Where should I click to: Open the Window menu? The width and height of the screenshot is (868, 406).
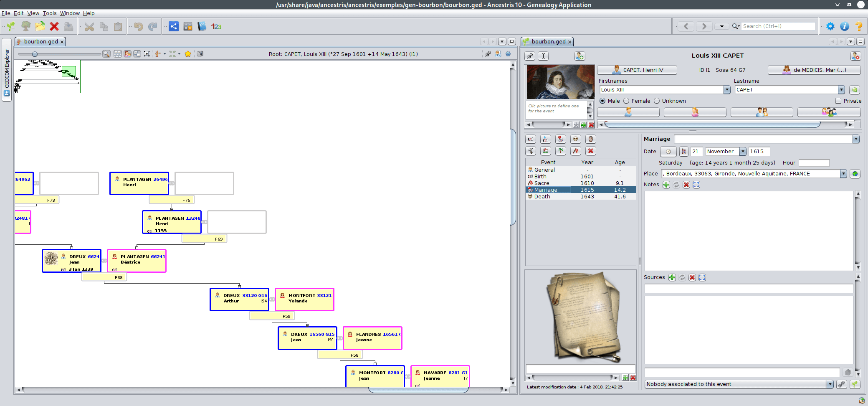coord(70,13)
